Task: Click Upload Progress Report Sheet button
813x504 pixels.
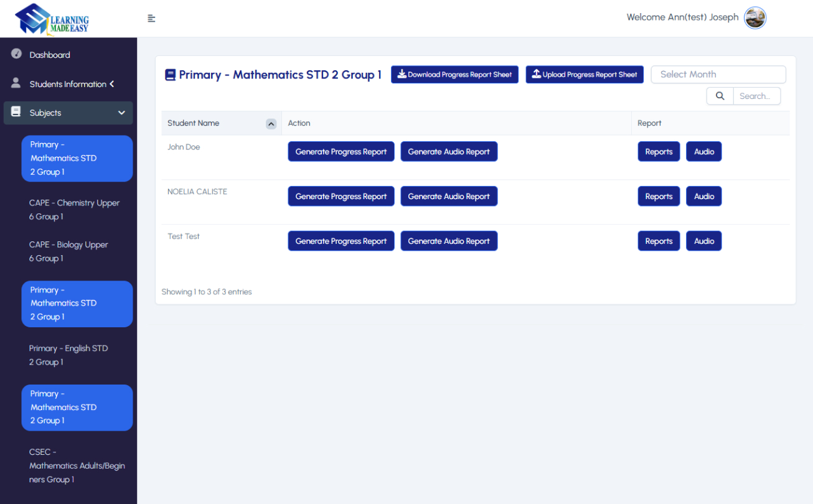Action: pyautogui.click(x=584, y=75)
